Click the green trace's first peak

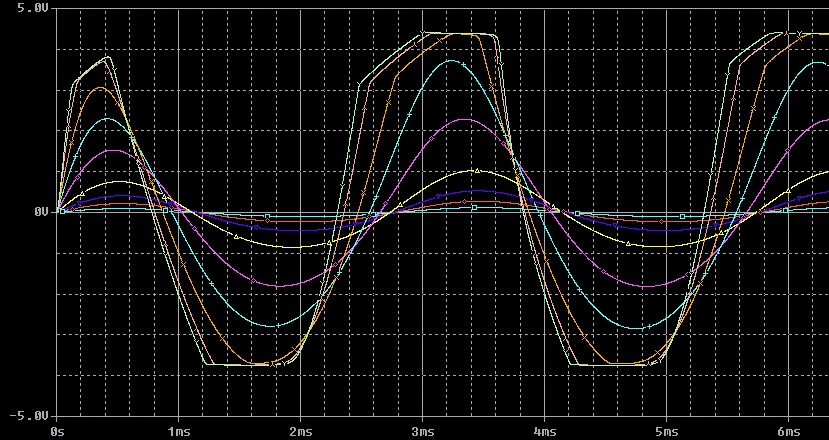107,57
